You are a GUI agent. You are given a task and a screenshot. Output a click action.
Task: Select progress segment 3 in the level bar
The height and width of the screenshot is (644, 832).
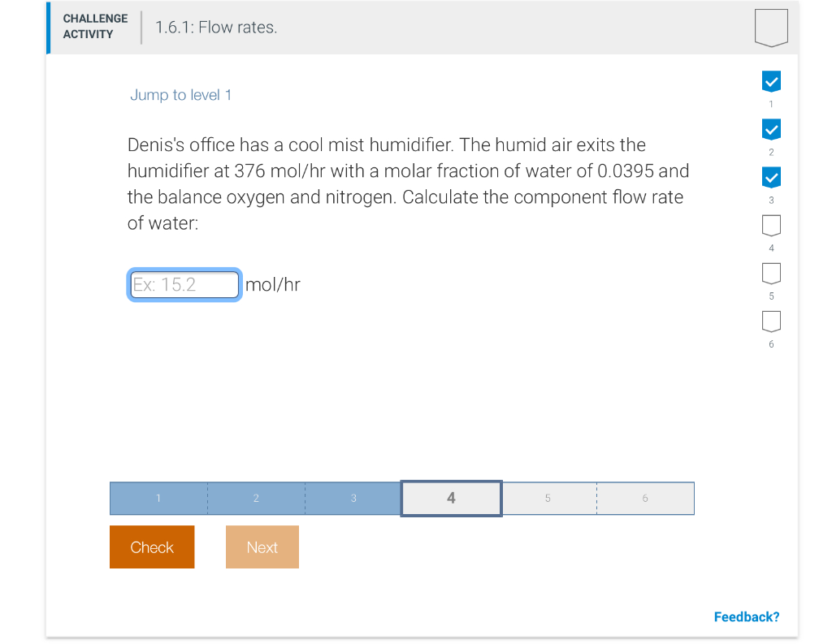(353, 498)
